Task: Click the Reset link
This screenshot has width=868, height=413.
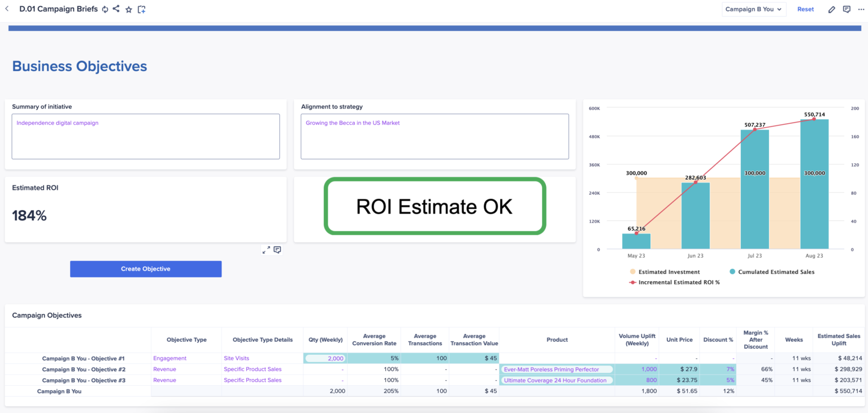Action: pyautogui.click(x=805, y=9)
